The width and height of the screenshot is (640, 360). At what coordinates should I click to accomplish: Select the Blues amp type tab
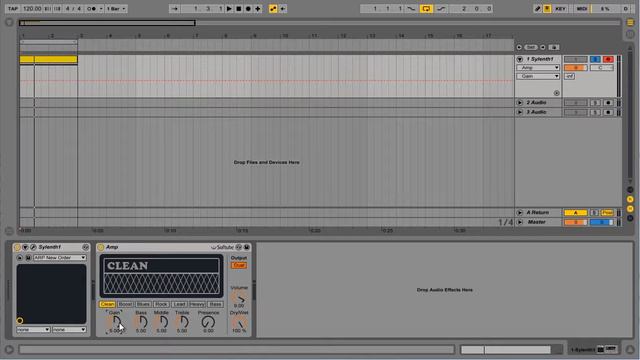coord(143,304)
